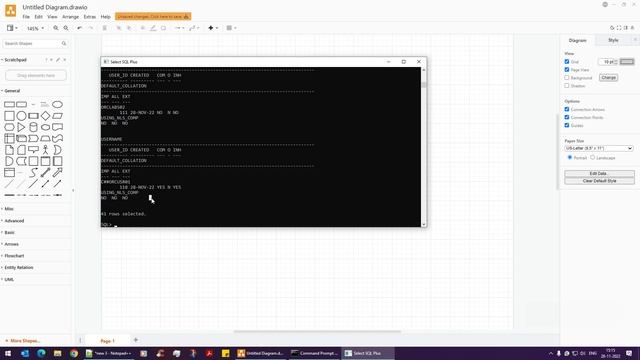Select the Page 1 tab
This screenshot has height=360, width=640.
(x=108, y=340)
